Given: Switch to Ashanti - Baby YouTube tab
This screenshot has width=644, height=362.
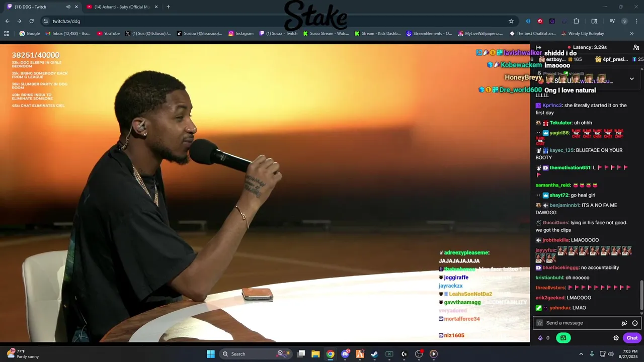Looking at the screenshot, I should [x=122, y=7].
